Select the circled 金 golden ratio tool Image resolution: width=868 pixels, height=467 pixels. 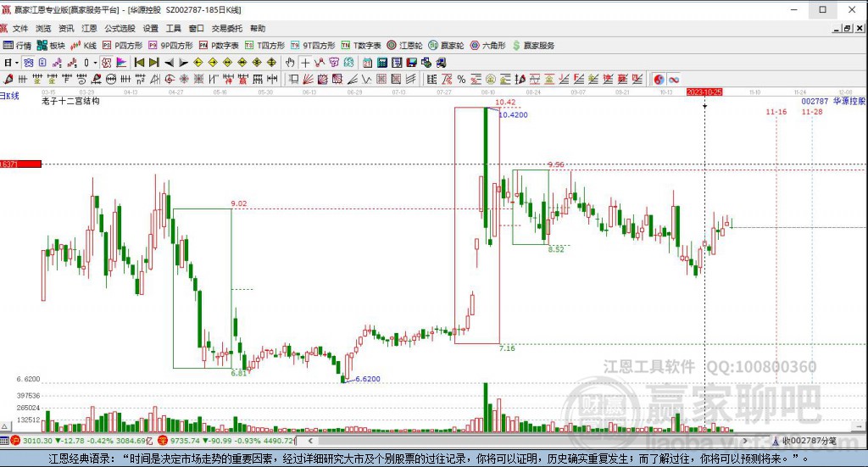[x=491, y=79]
